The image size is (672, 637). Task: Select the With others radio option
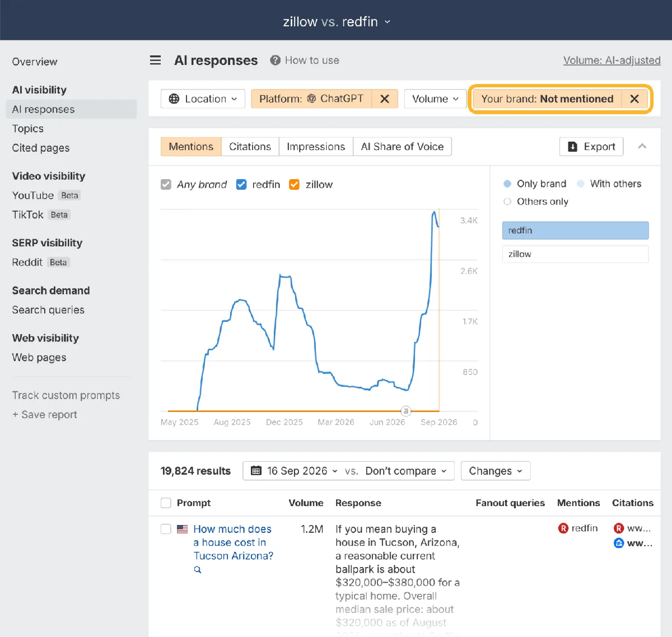pyautogui.click(x=581, y=184)
